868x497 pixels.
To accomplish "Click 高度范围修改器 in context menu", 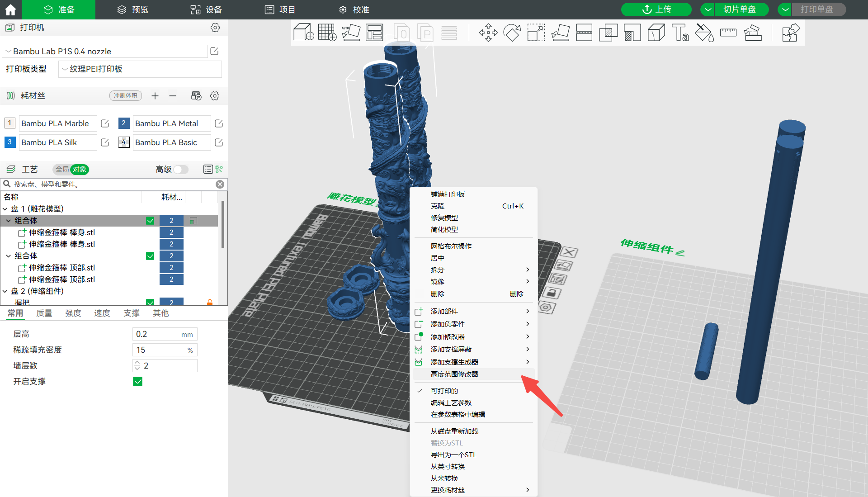I will pos(474,374).
